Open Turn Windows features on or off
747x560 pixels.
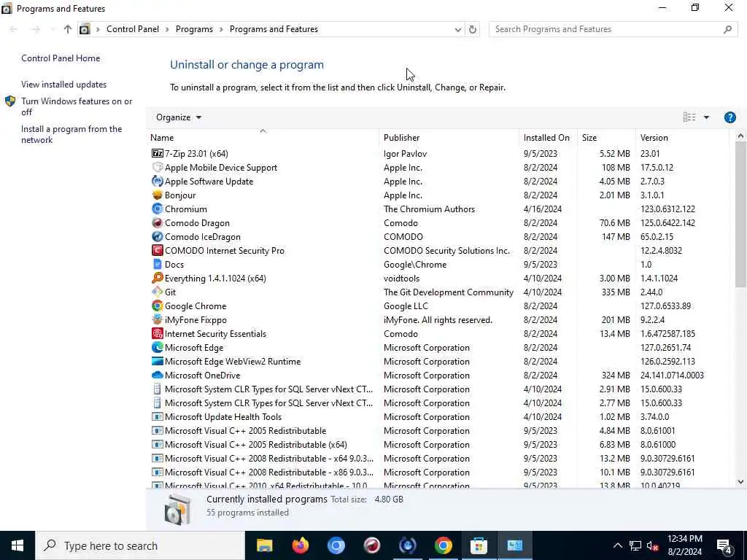point(77,106)
